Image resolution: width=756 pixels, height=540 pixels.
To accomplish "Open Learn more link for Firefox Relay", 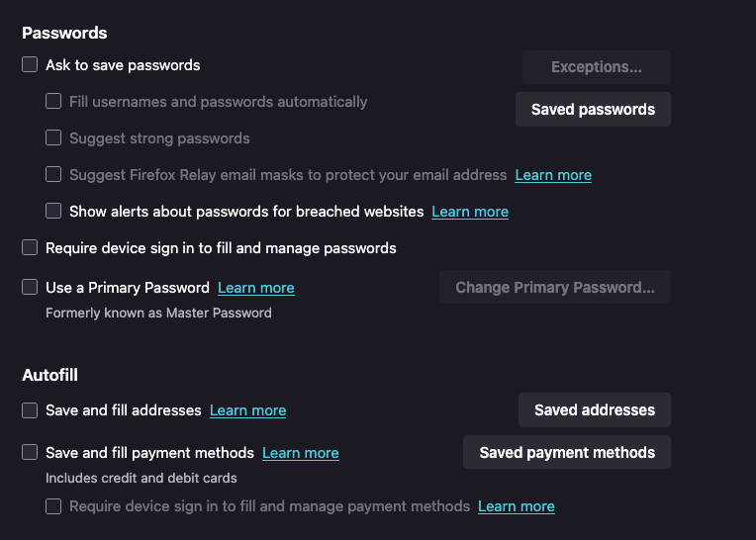I will (553, 175).
